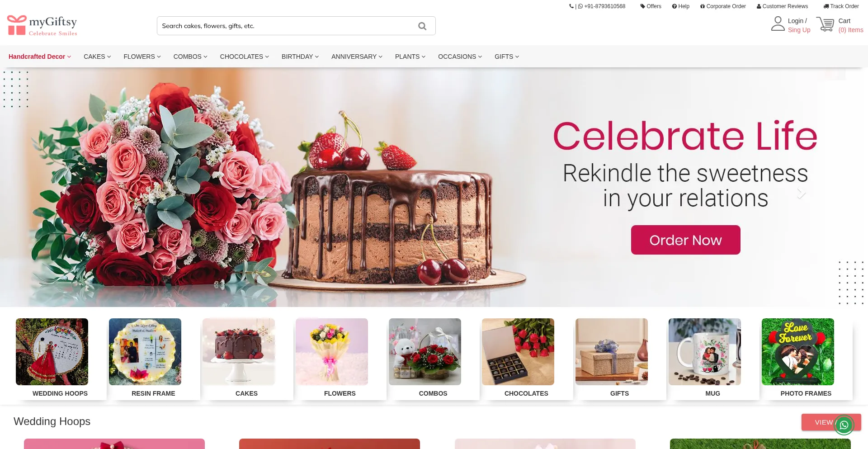The height and width of the screenshot is (449, 868).
Task: Open the Offers tag link
Action: [651, 6]
